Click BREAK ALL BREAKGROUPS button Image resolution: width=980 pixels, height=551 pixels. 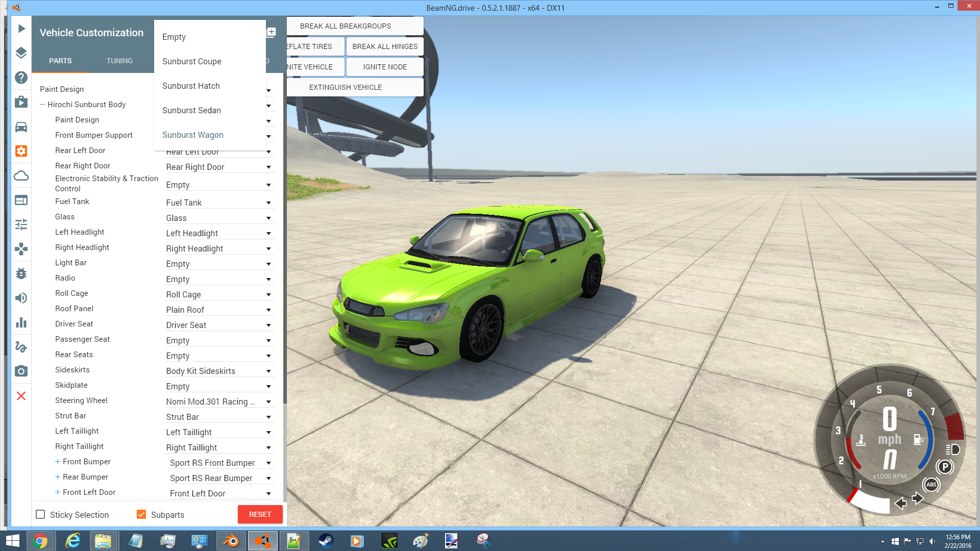pyautogui.click(x=355, y=26)
